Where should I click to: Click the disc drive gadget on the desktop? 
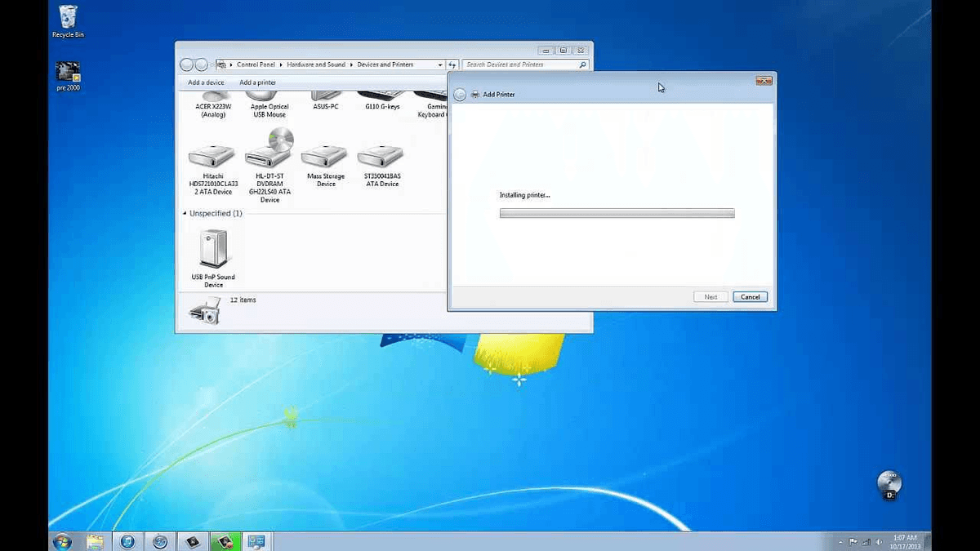(x=889, y=485)
